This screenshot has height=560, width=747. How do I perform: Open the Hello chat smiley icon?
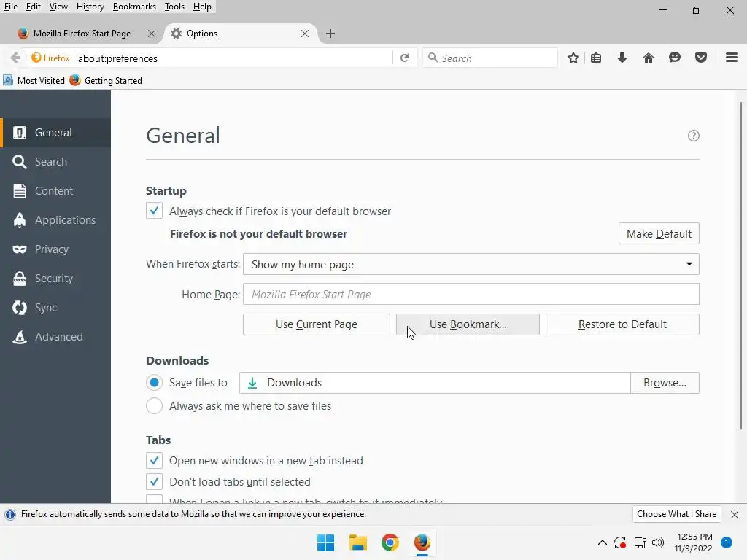[675, 58]
